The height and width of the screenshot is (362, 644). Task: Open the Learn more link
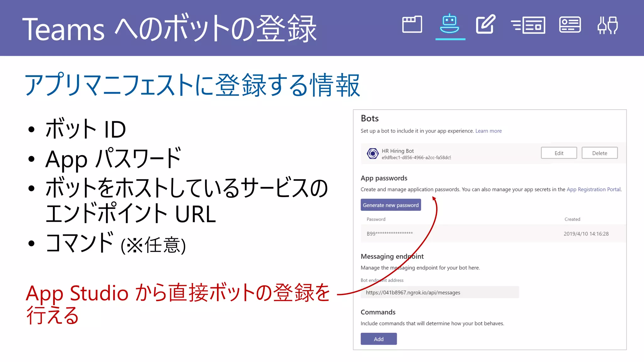[488, 131]
